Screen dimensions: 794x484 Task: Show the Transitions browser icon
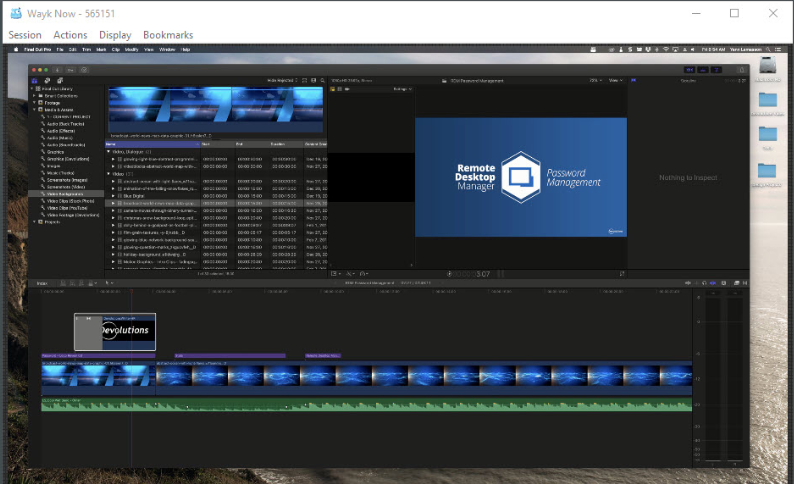(745, 283)
